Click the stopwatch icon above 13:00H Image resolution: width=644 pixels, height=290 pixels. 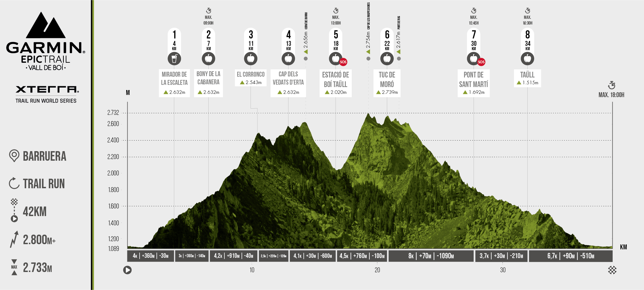pyautogui.click(x=336, y=11)
